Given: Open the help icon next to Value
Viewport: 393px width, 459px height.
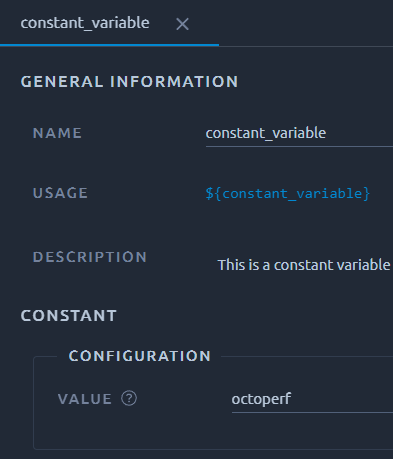Looking at the screenshot, I should coord(129,398).
